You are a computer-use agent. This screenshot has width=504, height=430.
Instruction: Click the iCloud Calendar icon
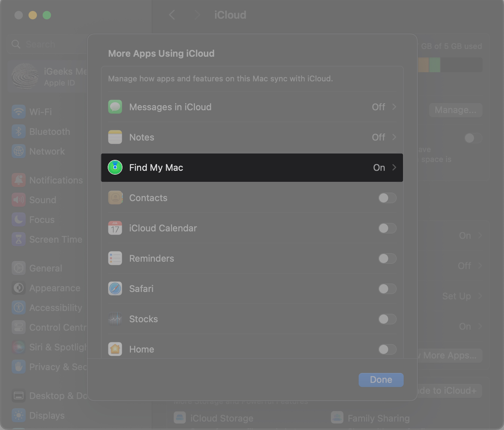click(115, 228)
